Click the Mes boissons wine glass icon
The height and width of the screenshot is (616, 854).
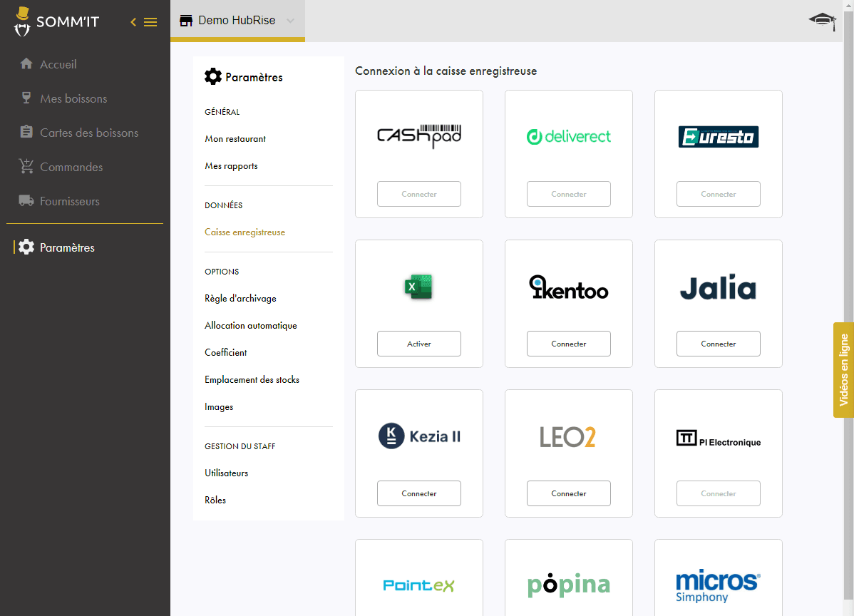click(x=26, y=98)
